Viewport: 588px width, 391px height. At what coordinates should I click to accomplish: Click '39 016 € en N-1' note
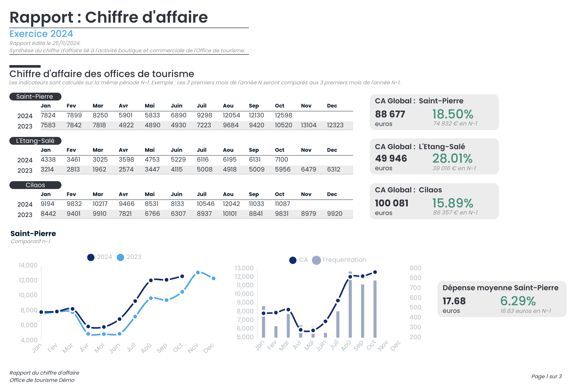(454, 168)
